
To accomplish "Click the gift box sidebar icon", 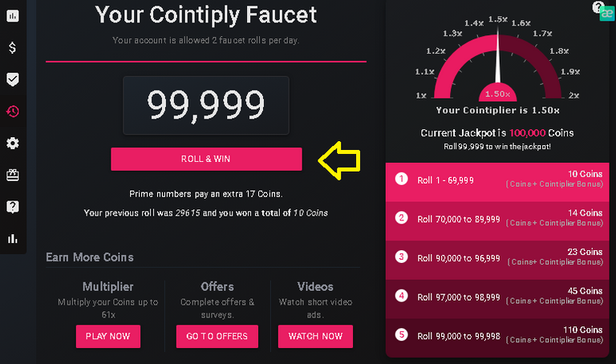I will click(x=13, y=175).
